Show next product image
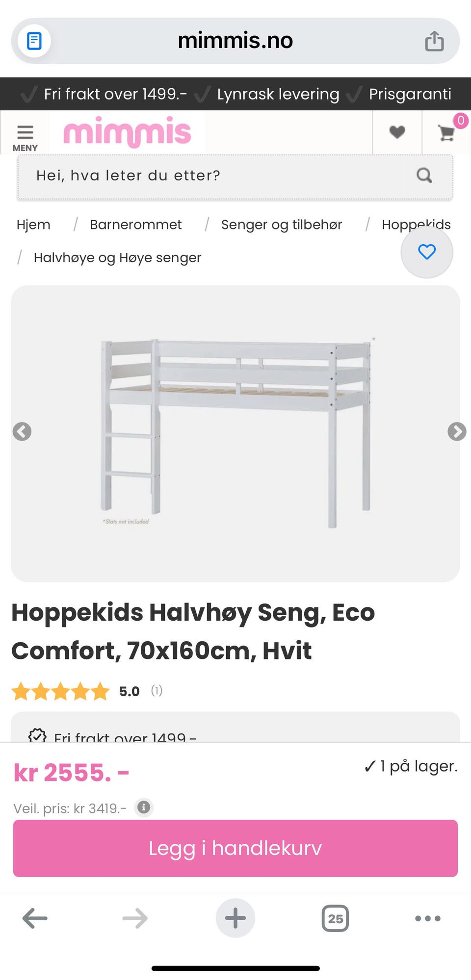The height and width of the screenshot is (980, 471). coord(456,432)
